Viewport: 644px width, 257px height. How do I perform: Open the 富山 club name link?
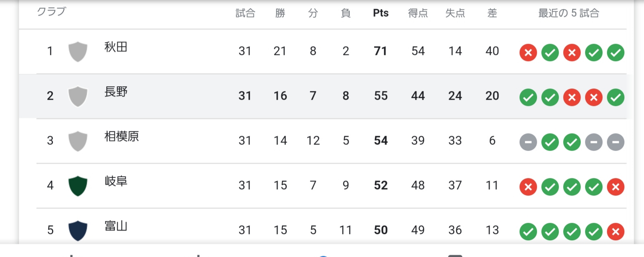(116, 226)
